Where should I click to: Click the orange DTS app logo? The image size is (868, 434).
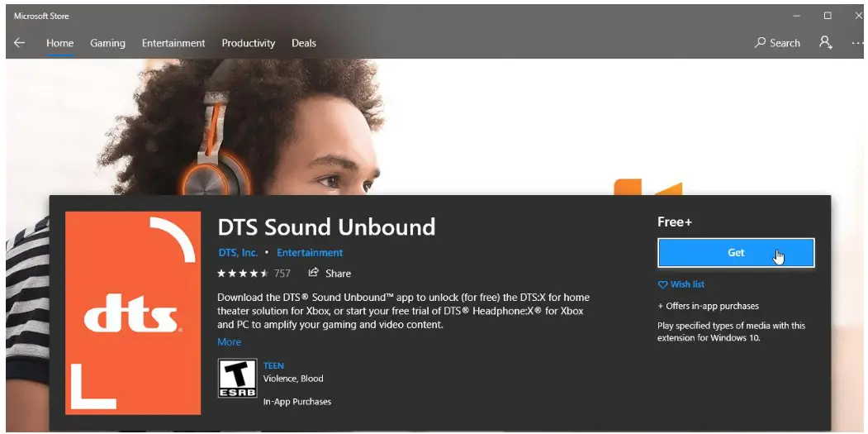point(133,312)
